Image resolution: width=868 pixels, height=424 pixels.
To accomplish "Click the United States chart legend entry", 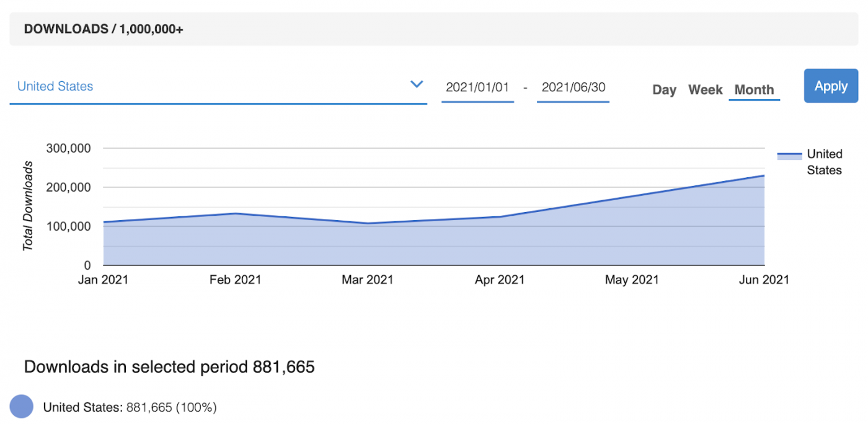I will click(x=810, y=162).
